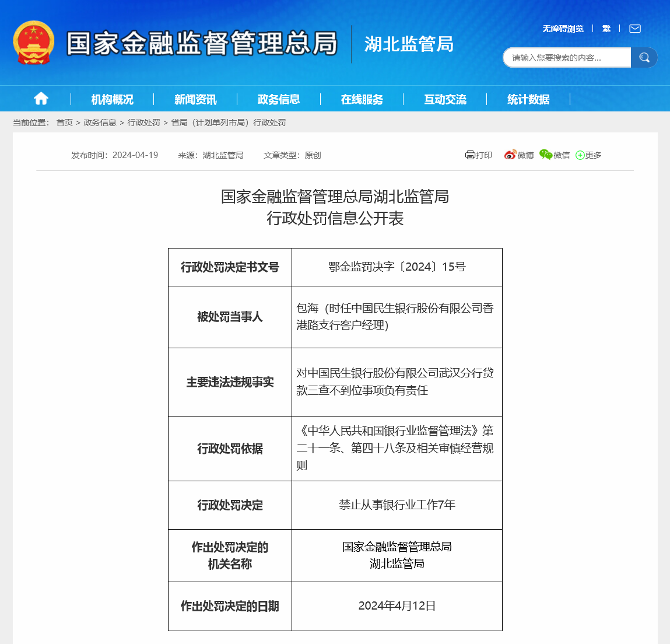Select the source 来源：湖北监管局
The height and width of the screenshot is (644, 670).
pos(211,155)
